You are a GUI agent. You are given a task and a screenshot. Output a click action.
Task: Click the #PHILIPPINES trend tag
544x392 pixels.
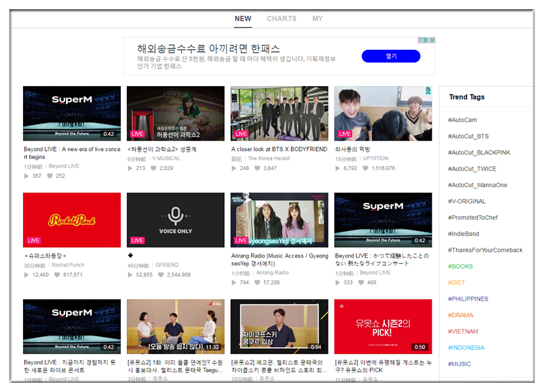point(468,299)
